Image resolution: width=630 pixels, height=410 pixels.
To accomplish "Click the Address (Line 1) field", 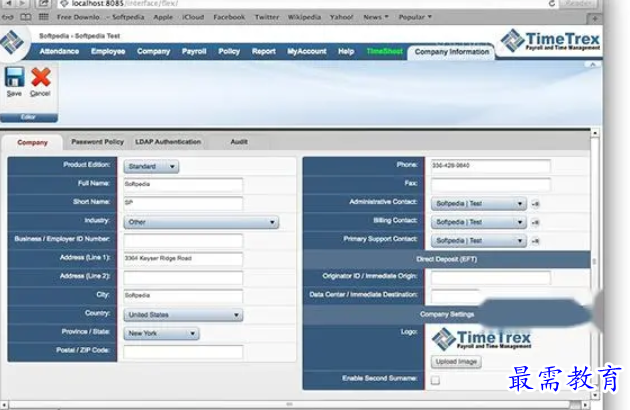I will [x=183, y=259].
